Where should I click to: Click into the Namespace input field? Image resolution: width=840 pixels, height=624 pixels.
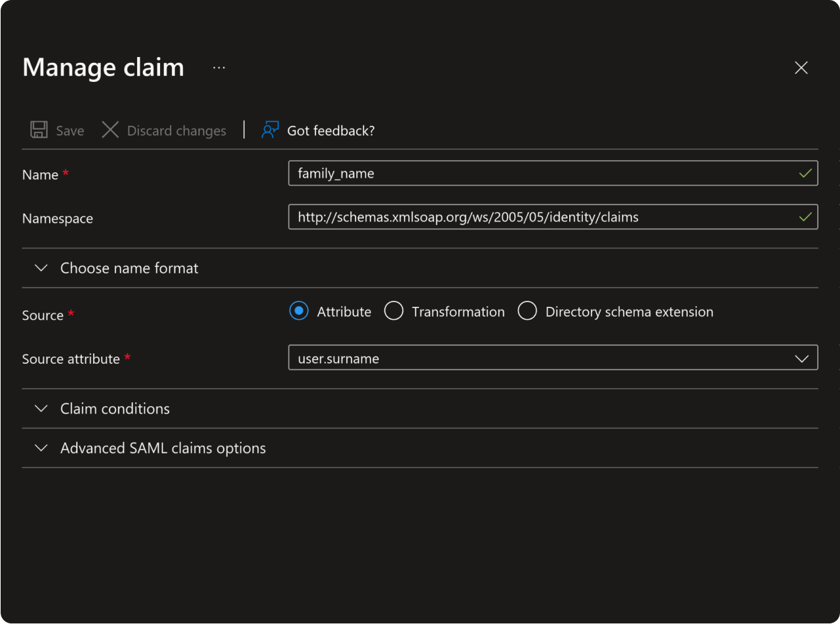point(553,217)
